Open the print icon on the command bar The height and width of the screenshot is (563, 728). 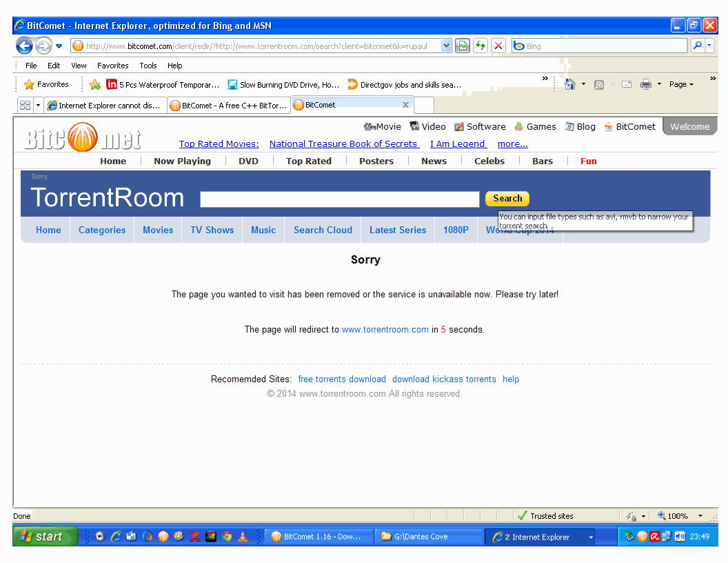coord(646,84)
